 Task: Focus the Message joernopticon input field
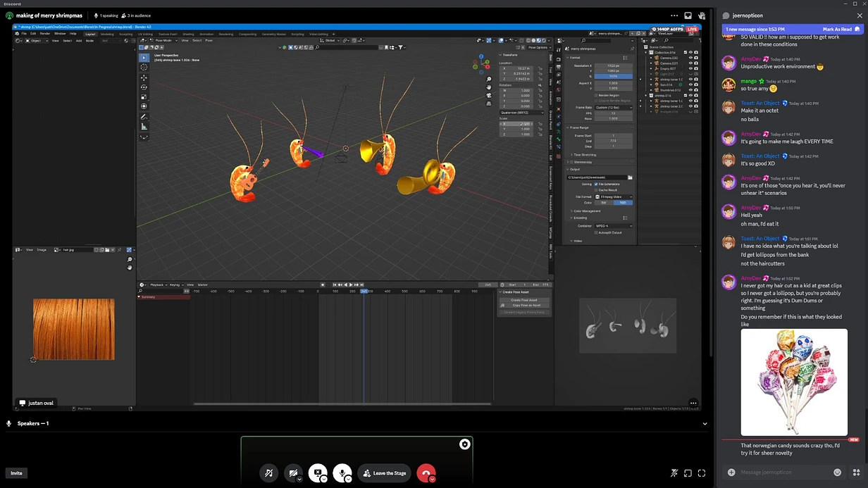coord(783,473)
